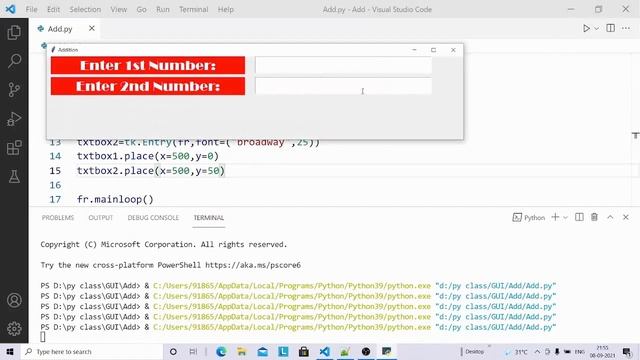Open the Help menu
The image size is (640, 360).
pyautogui.click(x=225, y=9)
